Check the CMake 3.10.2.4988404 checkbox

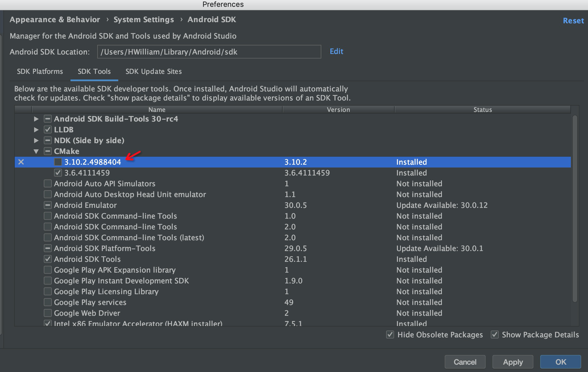coord(58,162)
